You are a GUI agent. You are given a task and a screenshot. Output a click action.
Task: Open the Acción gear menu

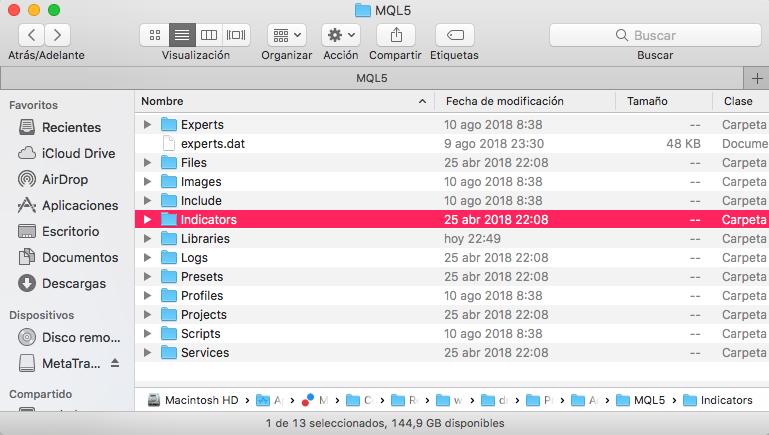[x=341, y=35]
